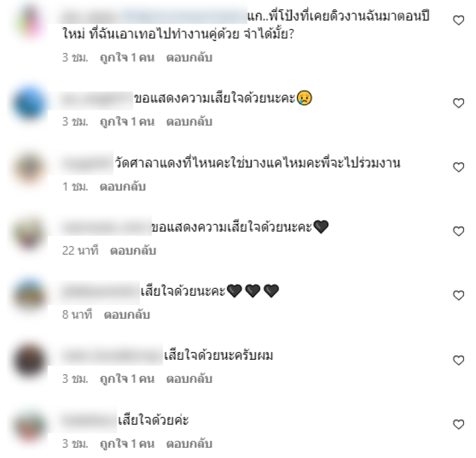Screen dimensions: 476x458
Task: Heart the วัดศาลาแดง question comment
Action: point(458,167)
